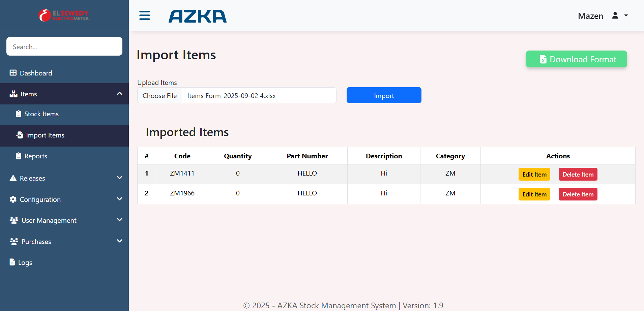Image resolution: width=644 pixels, height=311 pixels.
Task: Click the Elsewedy Electrometer logo
Action: pyautogui.click(x=64, y=15)
